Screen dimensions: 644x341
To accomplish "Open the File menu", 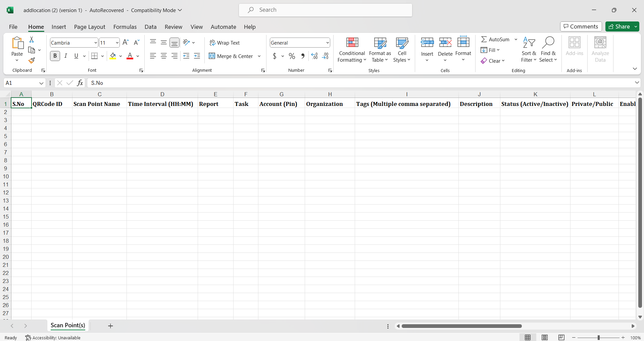I will click(x=13, y=27).
